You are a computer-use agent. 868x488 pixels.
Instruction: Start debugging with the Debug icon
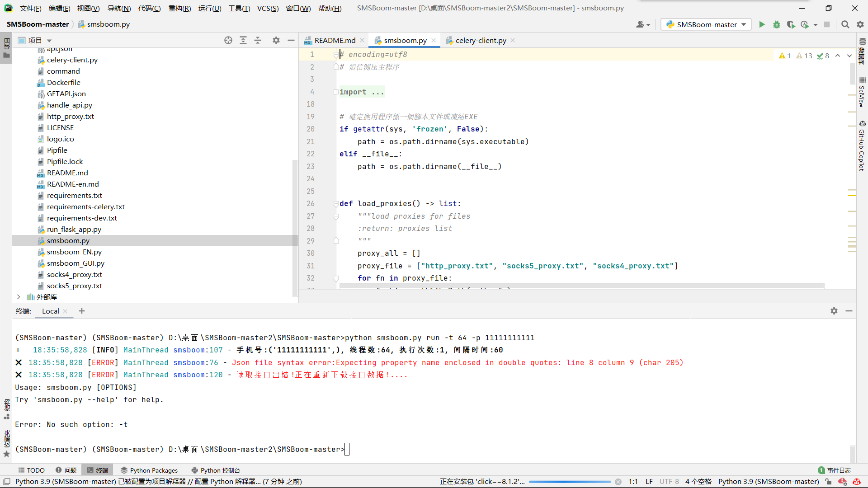click(x=777, y=24)
